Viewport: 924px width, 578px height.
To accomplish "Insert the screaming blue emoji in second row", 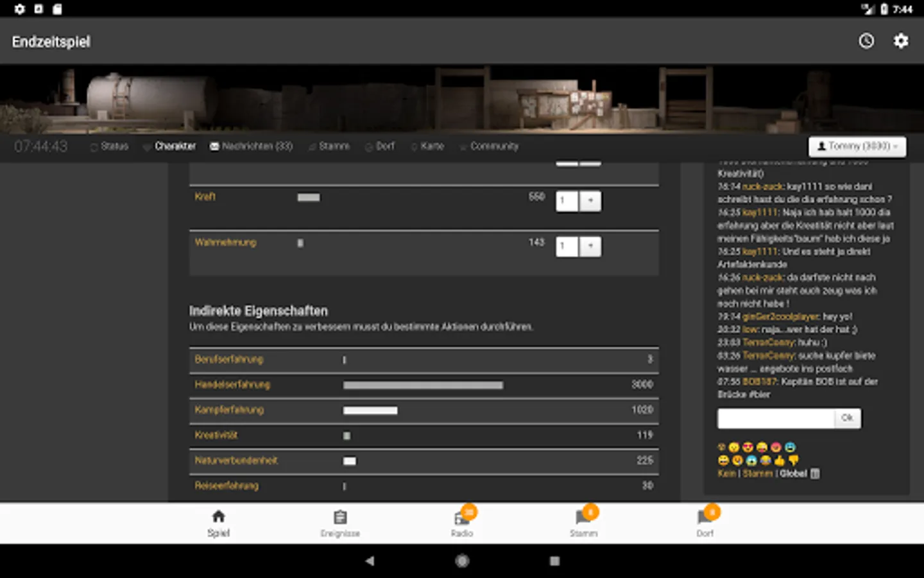I will pos(751,460).
